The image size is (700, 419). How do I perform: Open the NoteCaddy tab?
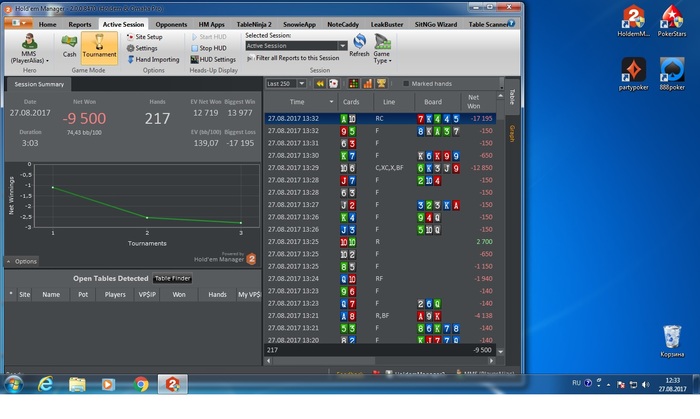343,24
